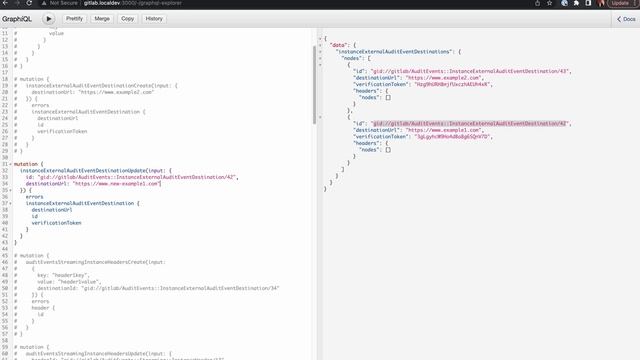Click the Prettify button
Viewport: 640px width, 360px height.
pos(74,19)
